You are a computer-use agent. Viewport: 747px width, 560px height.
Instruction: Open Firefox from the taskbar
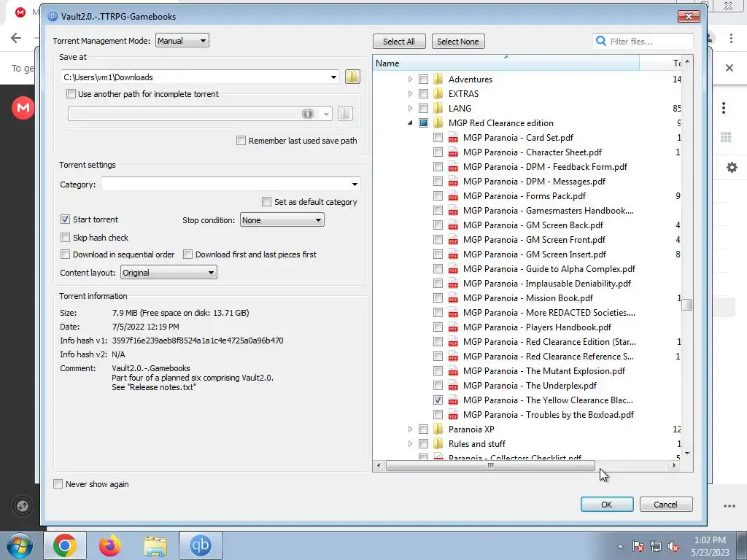(x=110, y=545)
